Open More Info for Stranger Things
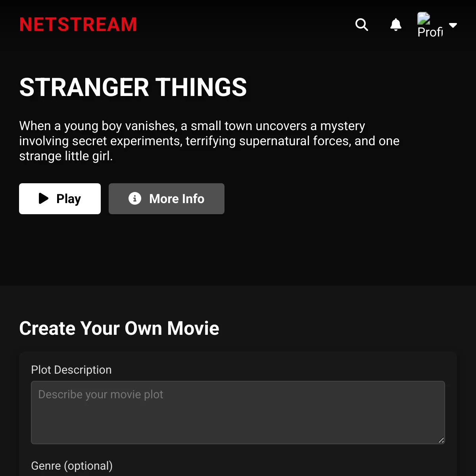This screenshot has width=476, height=476. [167, 199]
